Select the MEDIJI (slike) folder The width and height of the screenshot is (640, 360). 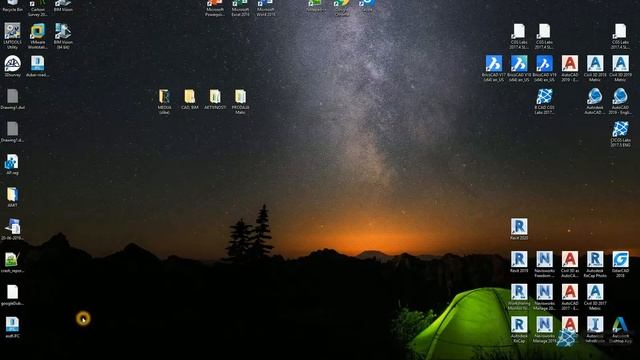pyautogui.click(x=164, y=102)
